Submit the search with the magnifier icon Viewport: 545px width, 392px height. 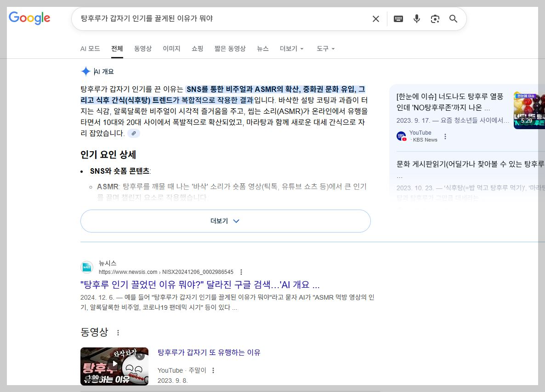(x=453, y=19)
